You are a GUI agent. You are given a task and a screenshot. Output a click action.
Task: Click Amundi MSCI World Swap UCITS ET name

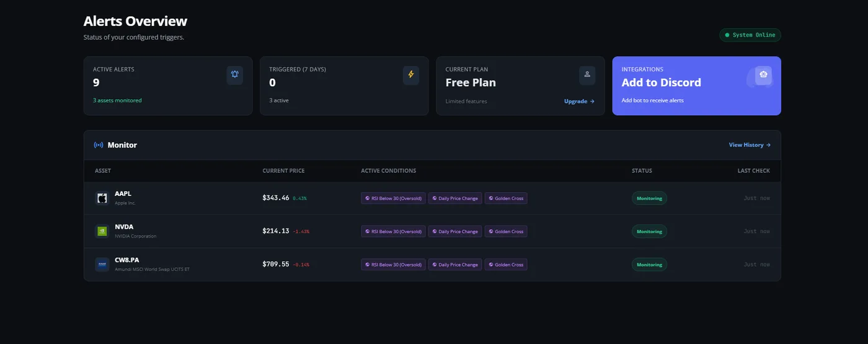coord(153,270)
